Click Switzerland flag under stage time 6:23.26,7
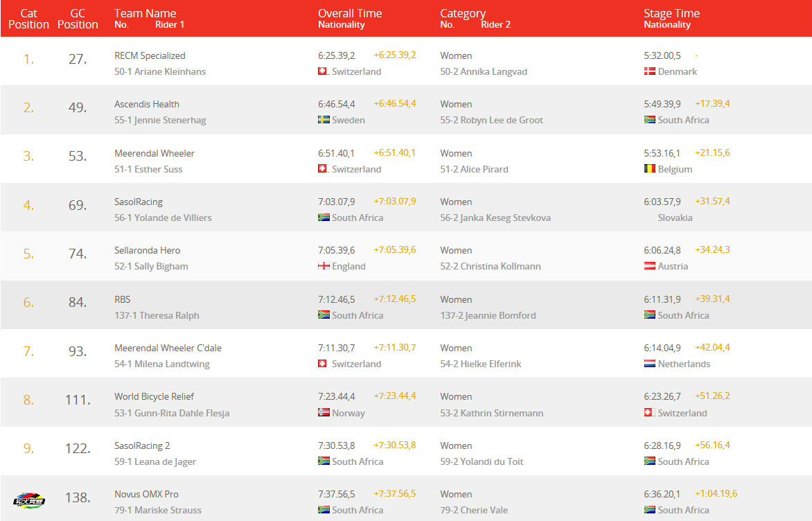The height and width of the screenshot is (521, 812). (649, 412)
